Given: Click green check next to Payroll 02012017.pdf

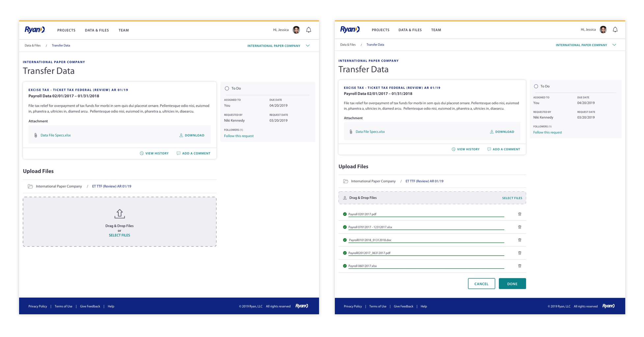Looking at the screenshot, I should (345, 214).
